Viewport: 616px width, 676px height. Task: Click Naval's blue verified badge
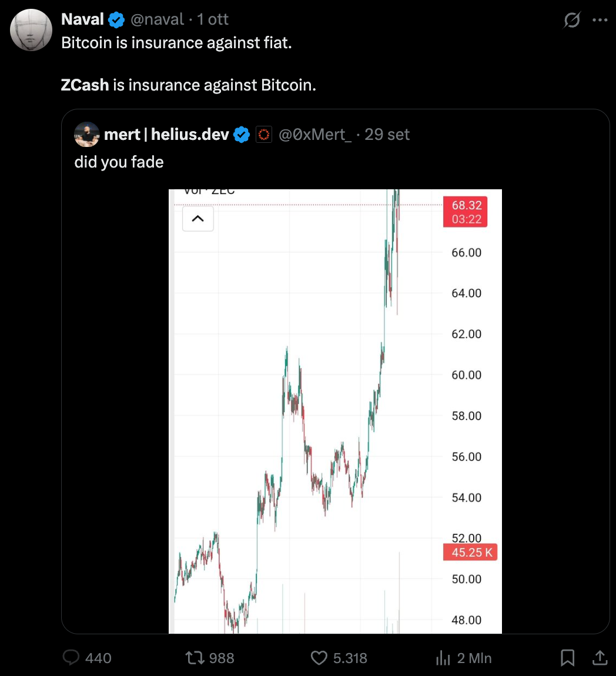(116, 19)
